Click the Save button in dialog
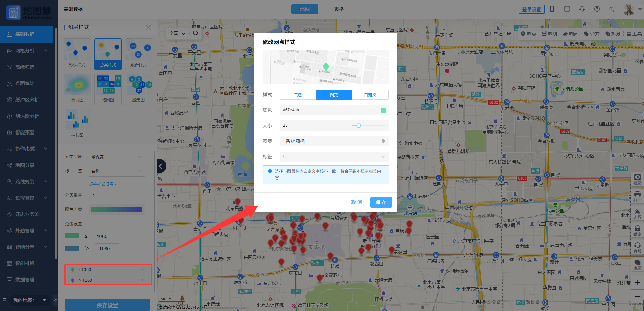 coord(381,202)
